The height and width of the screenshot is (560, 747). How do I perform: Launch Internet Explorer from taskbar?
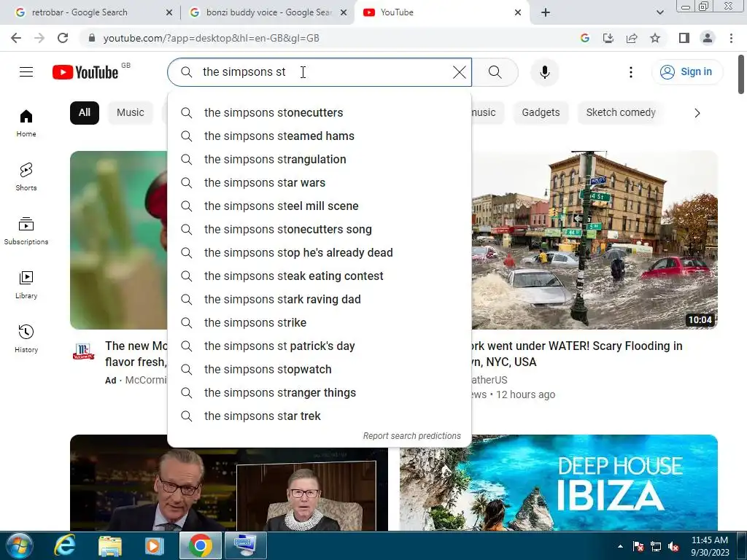point(64,545)
